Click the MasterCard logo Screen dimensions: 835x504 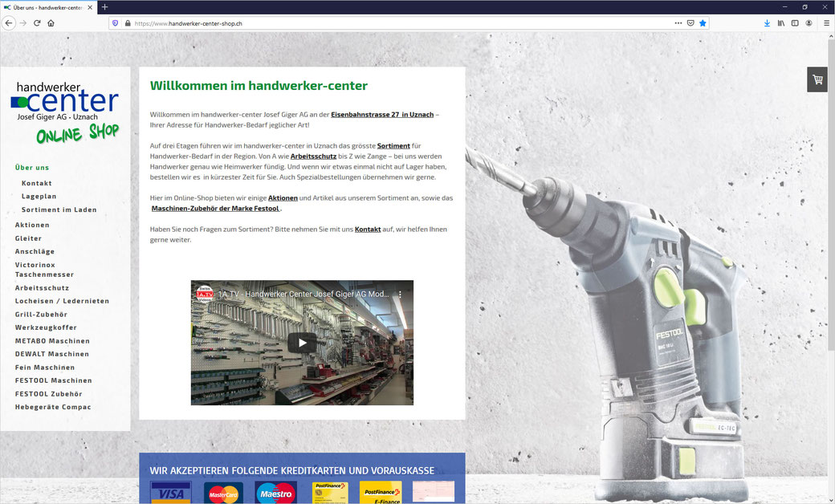pyautogui.click(x=224, y=494)
